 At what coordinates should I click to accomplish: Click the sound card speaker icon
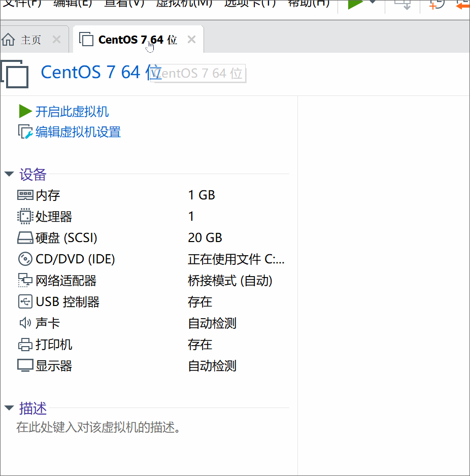pos(25,323)
